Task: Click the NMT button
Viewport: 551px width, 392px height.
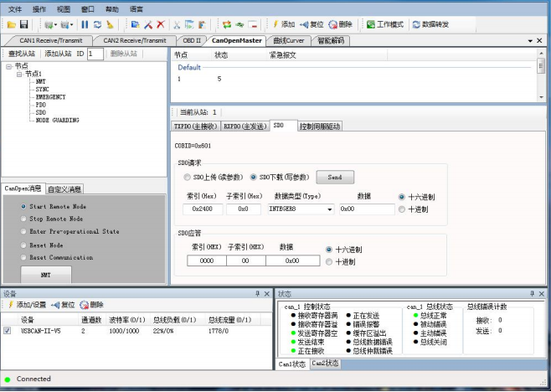Action: click(46, 275)
